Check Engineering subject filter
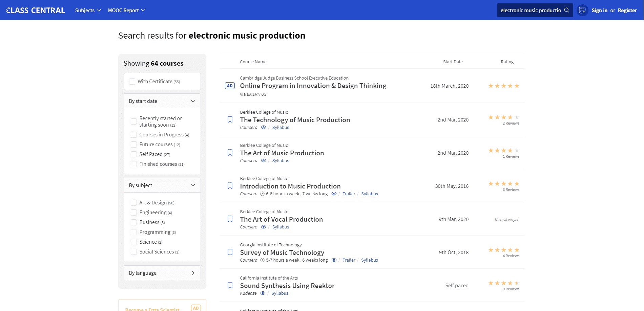Viewport: 644px width, 311px height. 134,213
